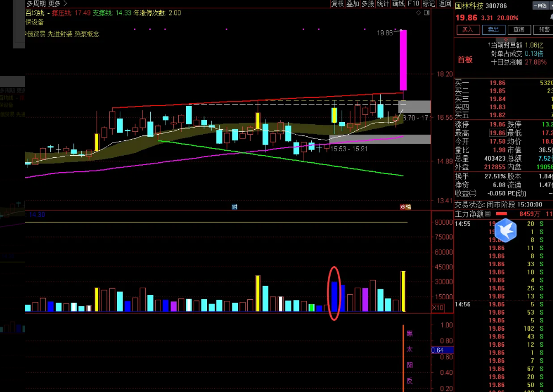Viewport: 553px width, 392px height.
Task: Toggle the side panel icon beside the diamond
Action: (427, 13)
